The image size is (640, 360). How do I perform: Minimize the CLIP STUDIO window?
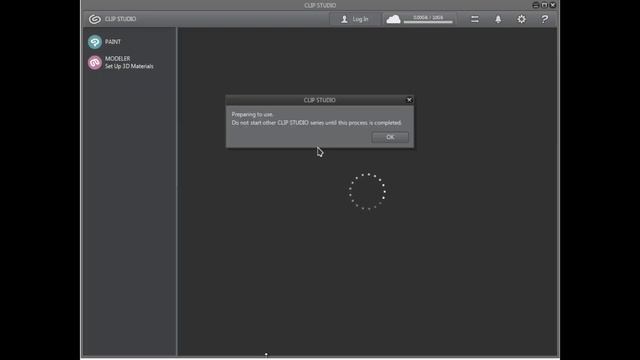(536, 5)
